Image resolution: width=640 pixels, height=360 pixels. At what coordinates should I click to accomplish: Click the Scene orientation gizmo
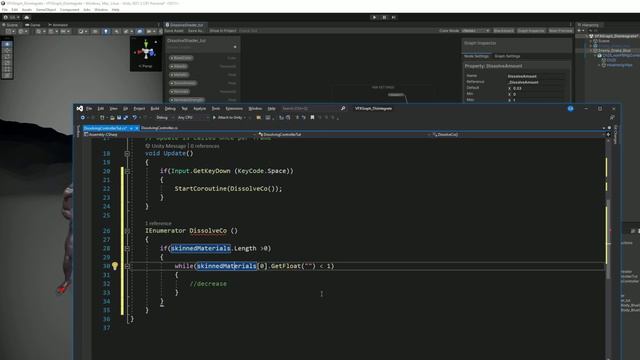pos(146,51)
